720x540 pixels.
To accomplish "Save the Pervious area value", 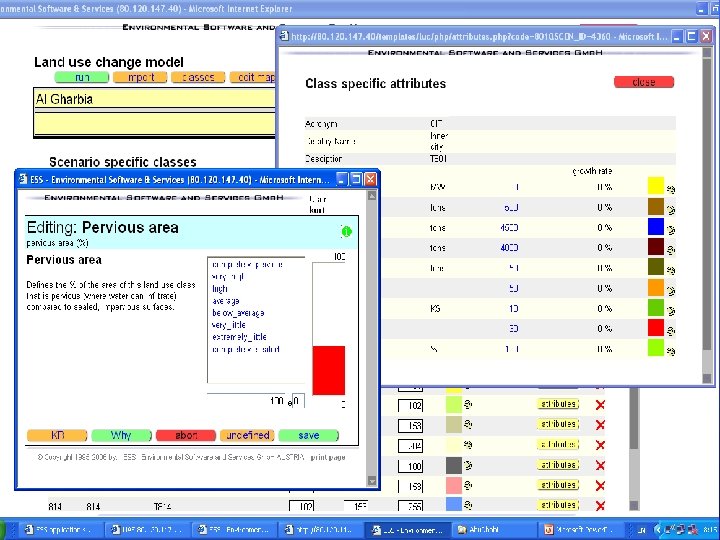I will [309, 435].
